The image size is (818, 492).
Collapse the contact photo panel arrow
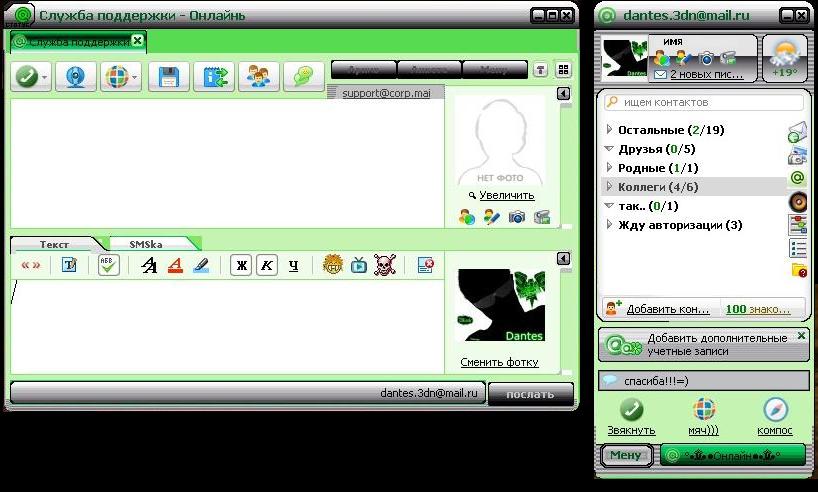click(x=563, y=93)
